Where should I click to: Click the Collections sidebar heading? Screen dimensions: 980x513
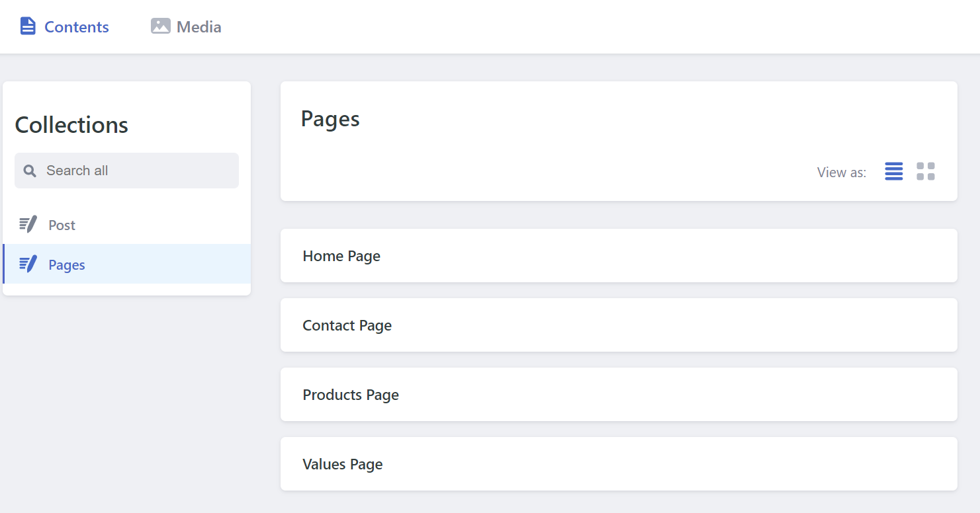tap(71, 125)
